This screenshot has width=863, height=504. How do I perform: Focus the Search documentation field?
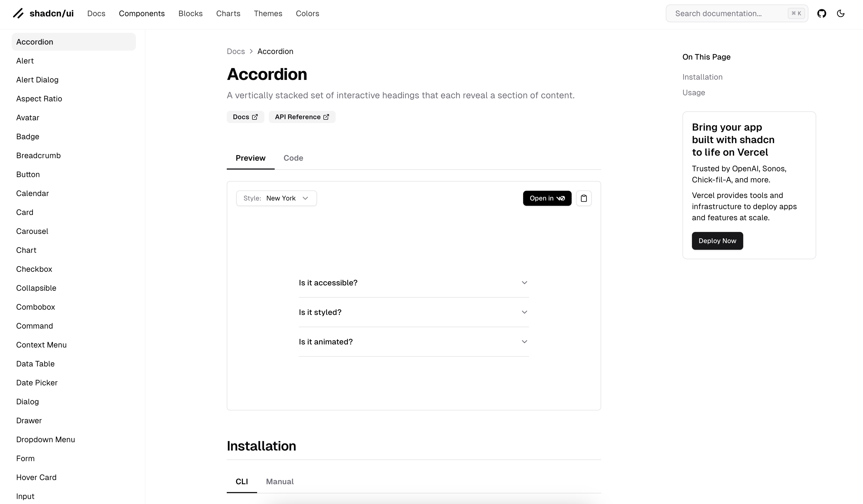click(x=730, y=13)
